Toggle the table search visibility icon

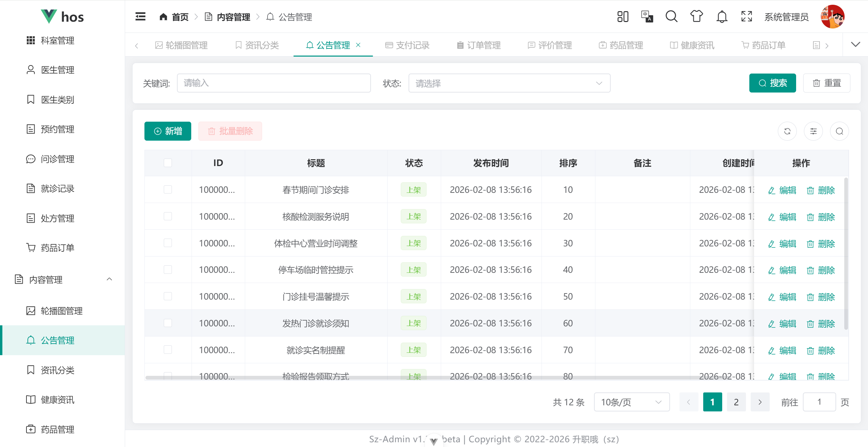(840, 131)
